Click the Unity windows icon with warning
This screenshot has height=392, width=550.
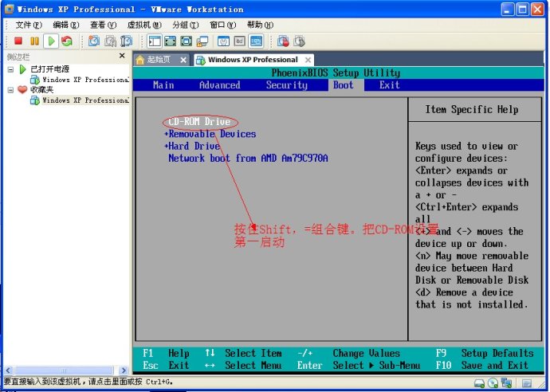pyautogui.click(x=202, y=41)
